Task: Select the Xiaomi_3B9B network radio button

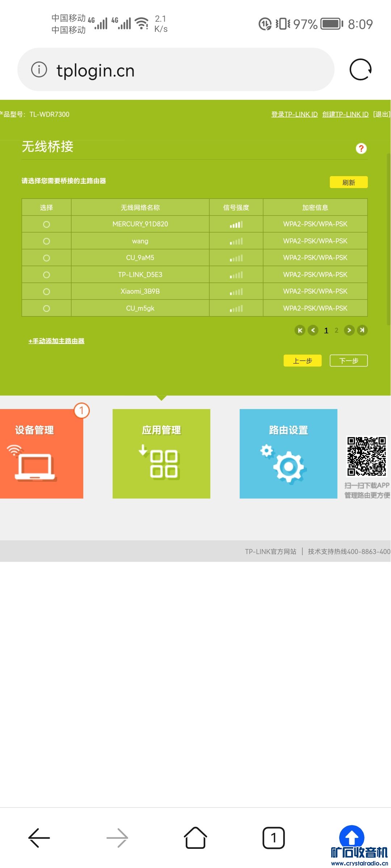Action: 46,292
